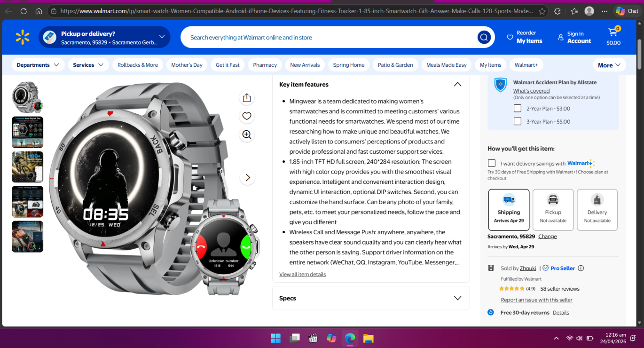This screenshot has height=348, width=644.
Task: Go to Rollbacks & More
Action: point(137,65)
